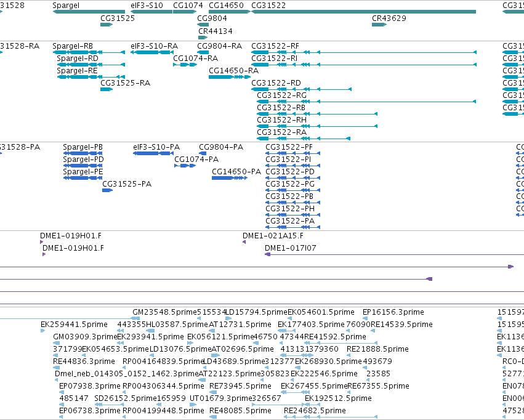Click EST EP16156.3prime
Image resolution: width=524 pixels, height=420 pixels.
pos(393,312)
